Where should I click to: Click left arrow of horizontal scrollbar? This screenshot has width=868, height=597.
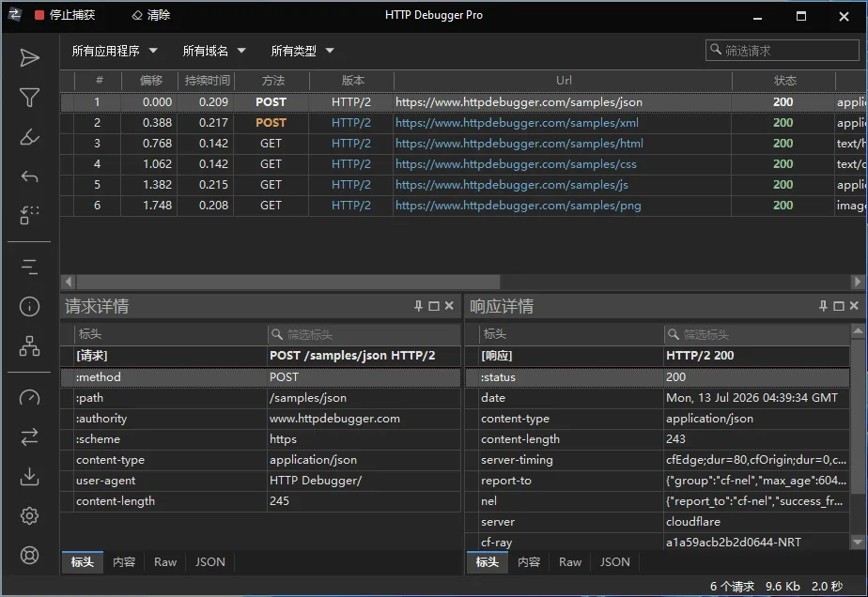(68, 282)
